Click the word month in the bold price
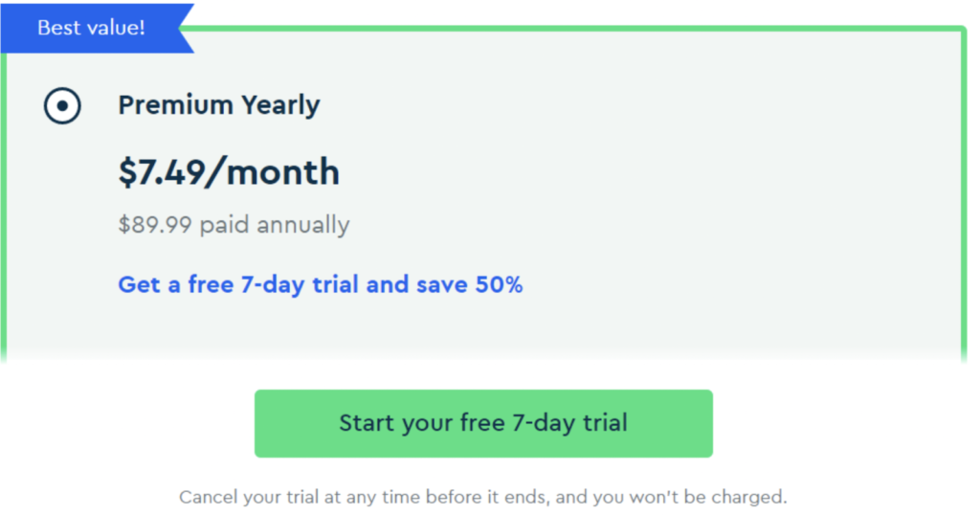 click(x=284, y=172)
